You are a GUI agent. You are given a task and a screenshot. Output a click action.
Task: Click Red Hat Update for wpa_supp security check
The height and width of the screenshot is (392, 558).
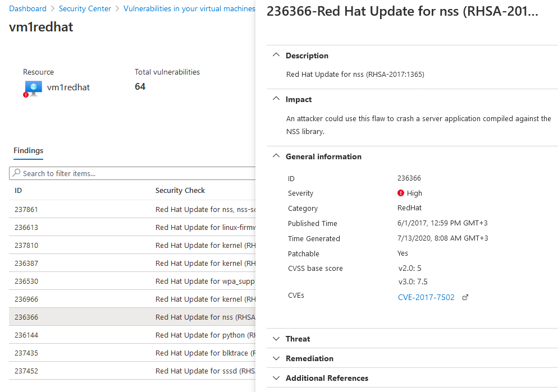coord(205,281)
